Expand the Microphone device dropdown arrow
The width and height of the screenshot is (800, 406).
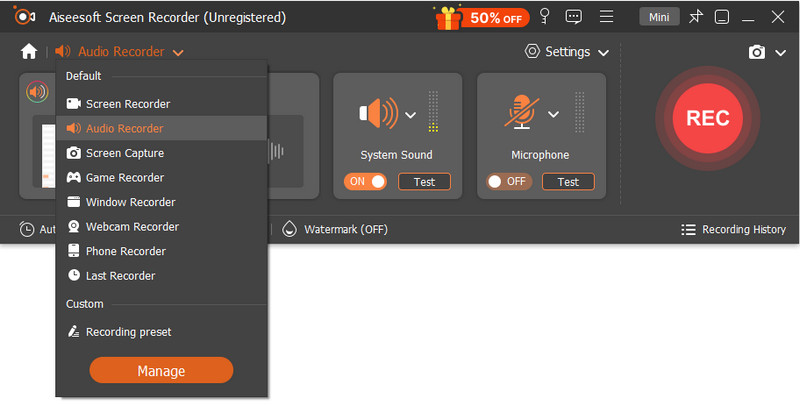(554, 114)
